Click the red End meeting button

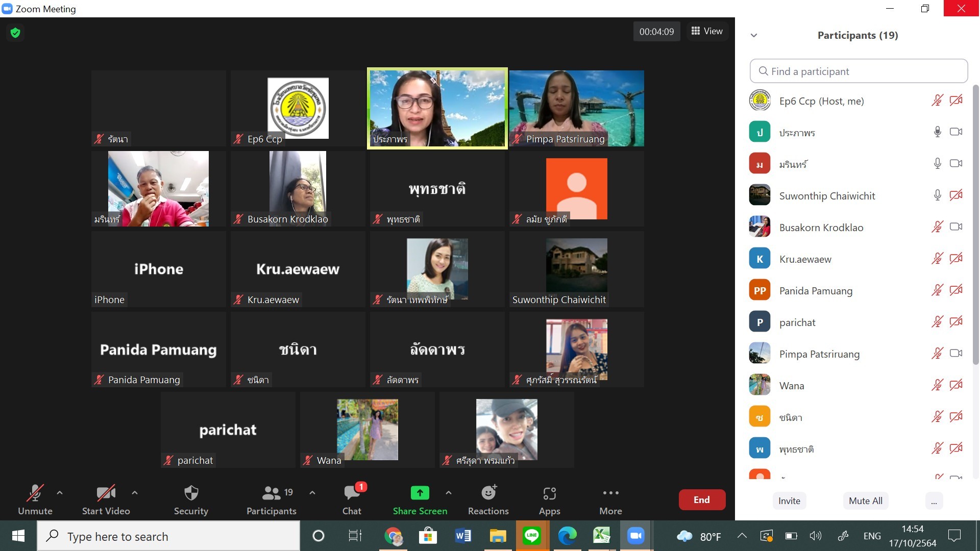(701, 500)
